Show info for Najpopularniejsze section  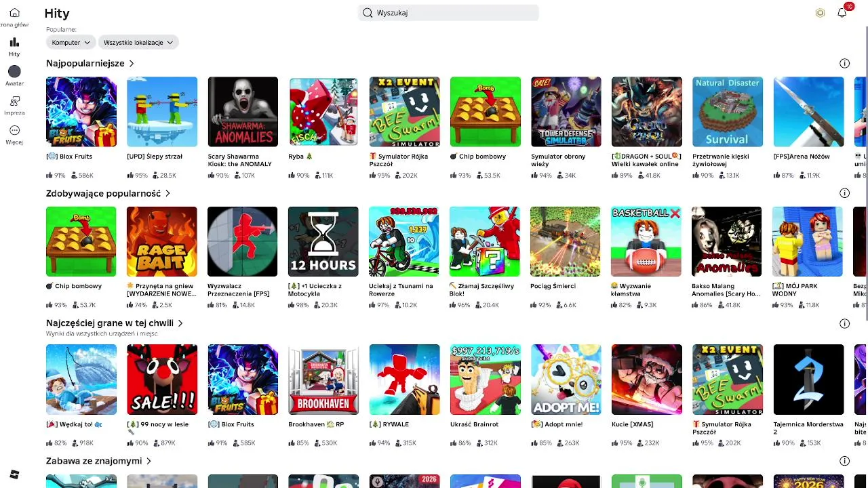point(844,63)
